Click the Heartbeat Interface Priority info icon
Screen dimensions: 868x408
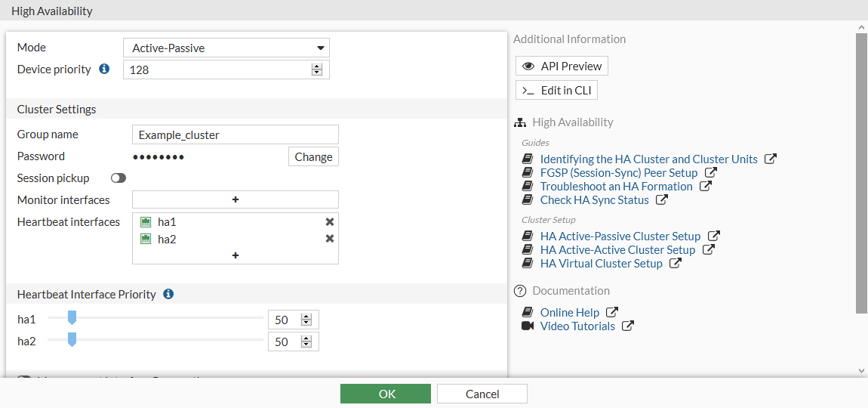point(168,294)
